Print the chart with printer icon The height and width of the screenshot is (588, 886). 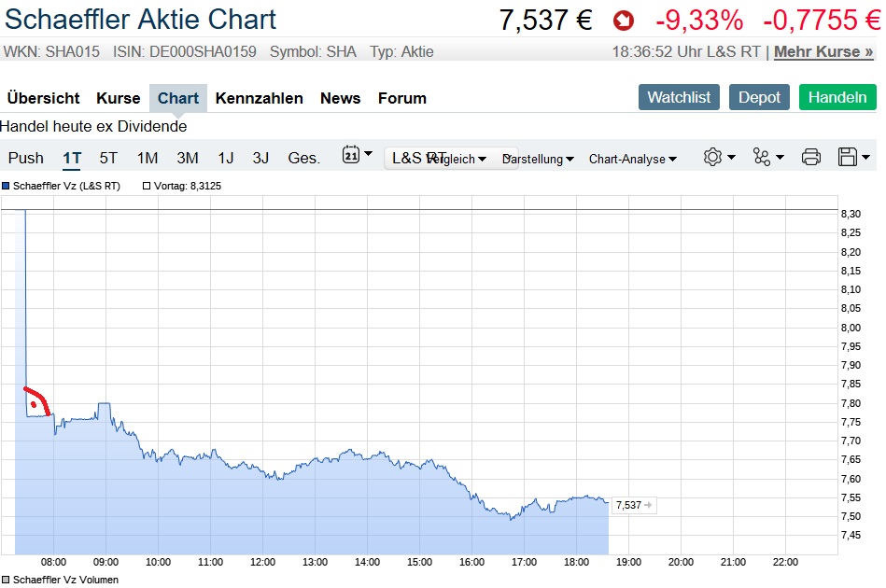(810, 157)
